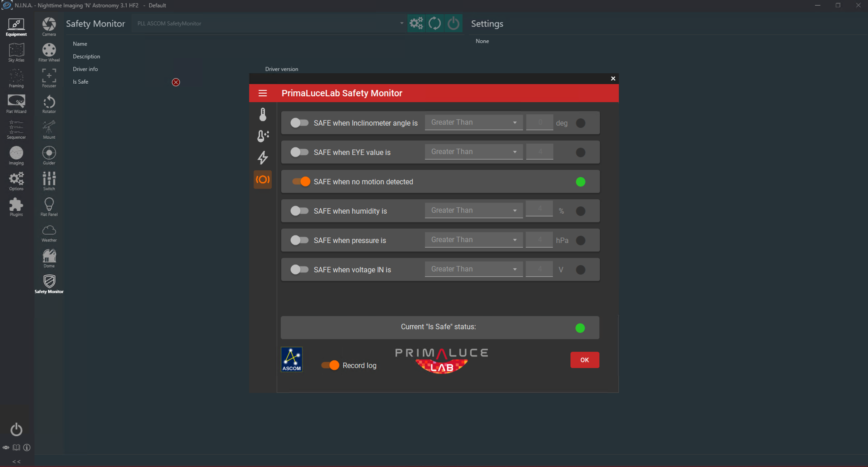Click the pressure hPa field
The image size is (868, 467).
[539, 240]
